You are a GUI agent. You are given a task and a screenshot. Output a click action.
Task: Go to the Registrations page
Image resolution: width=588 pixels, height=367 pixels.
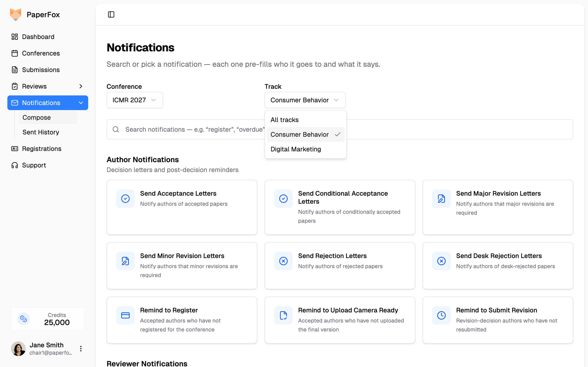pos(42,149)
